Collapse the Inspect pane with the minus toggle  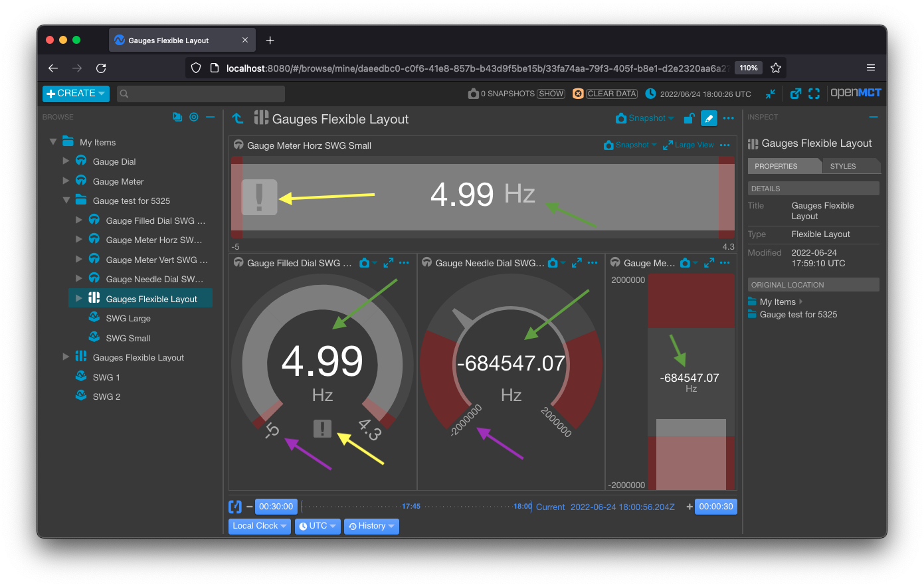point(872,117)
